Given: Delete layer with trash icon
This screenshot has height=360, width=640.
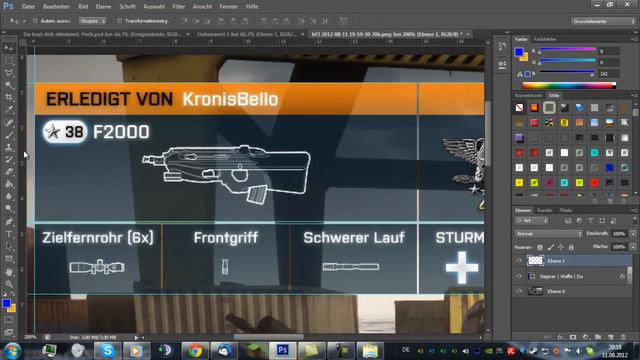Looking at the screenshot, I should pyautogui.click(x=623, y=337).
